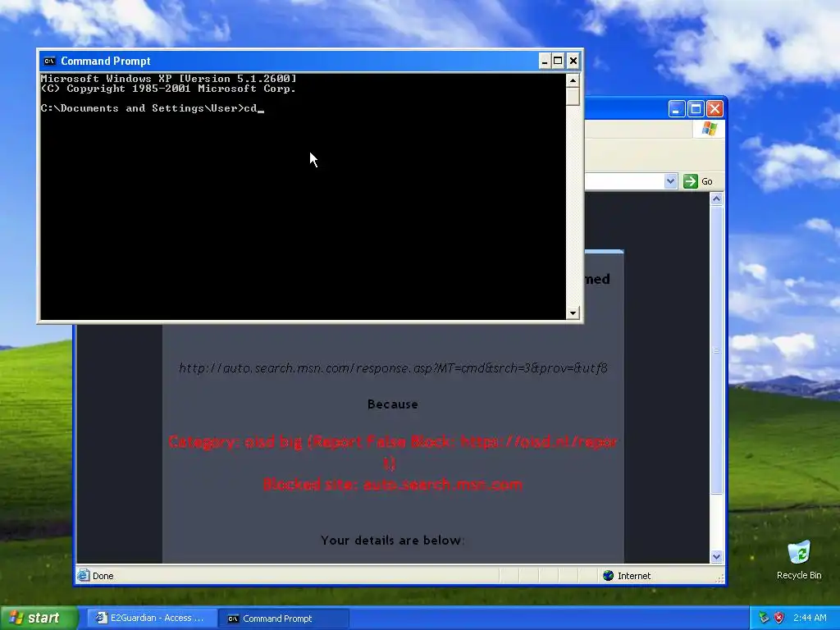
Task: Click the browser page scroll up arrow
Action: (717, 199)
